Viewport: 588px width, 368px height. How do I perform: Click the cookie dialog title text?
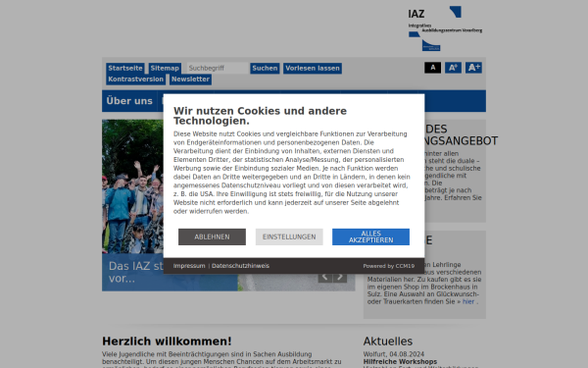[260, 116]
